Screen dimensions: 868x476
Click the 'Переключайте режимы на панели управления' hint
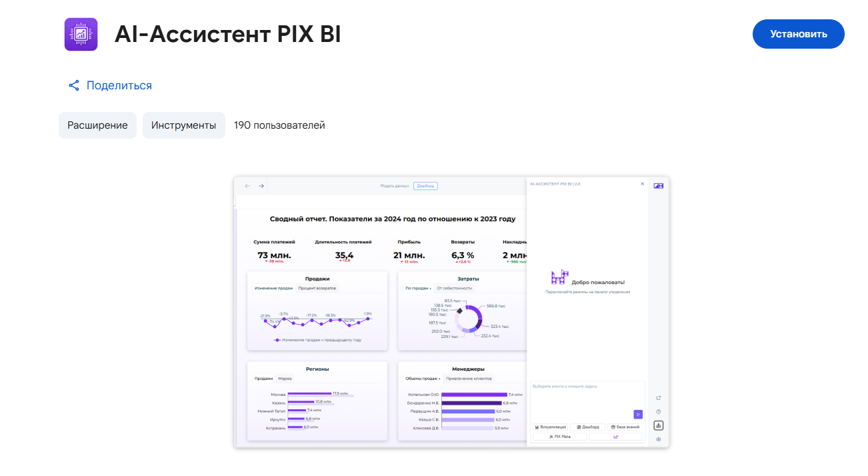(x=587, y=292)
